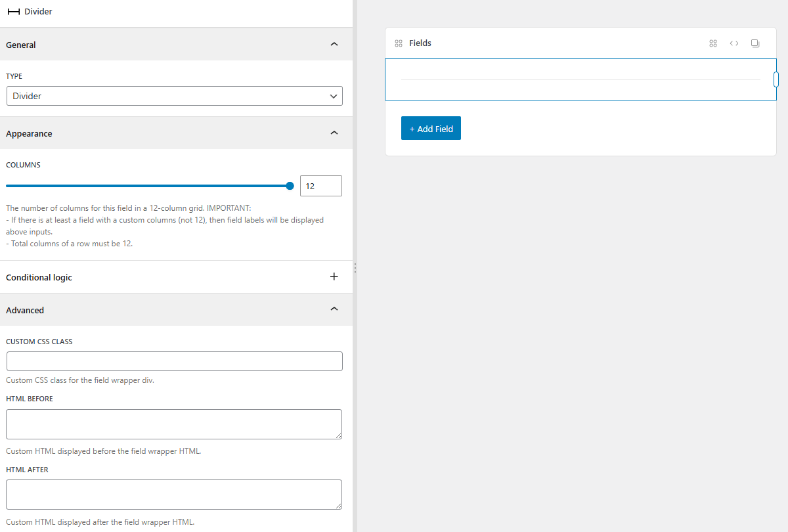Click drag handle icon left of Fields title

tap(398, 43)
